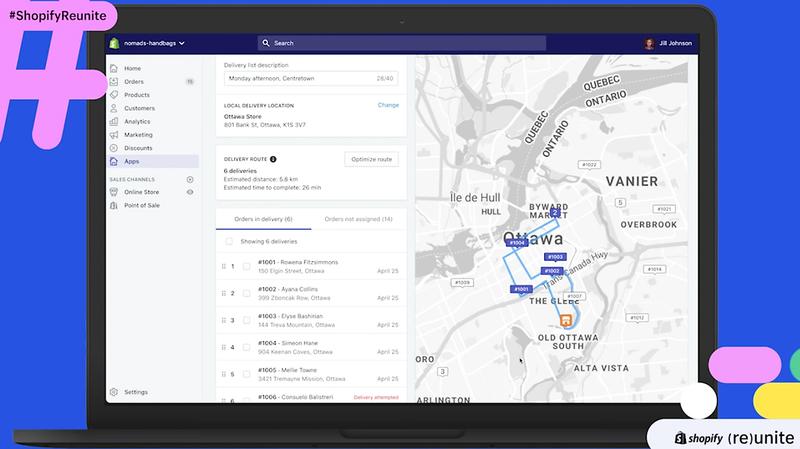Toggle the Showing 6 deliveries select-all checkbox

tap(229, 241)
